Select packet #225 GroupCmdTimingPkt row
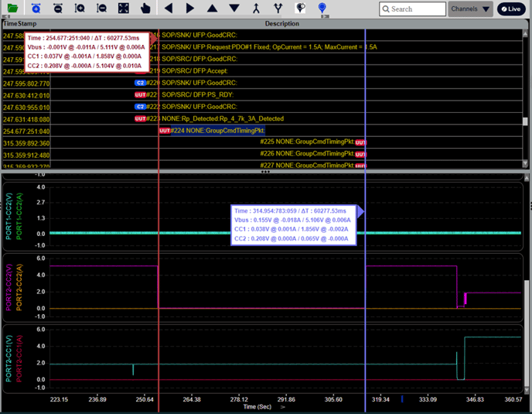532x414 pixels. tap(263, 142)
